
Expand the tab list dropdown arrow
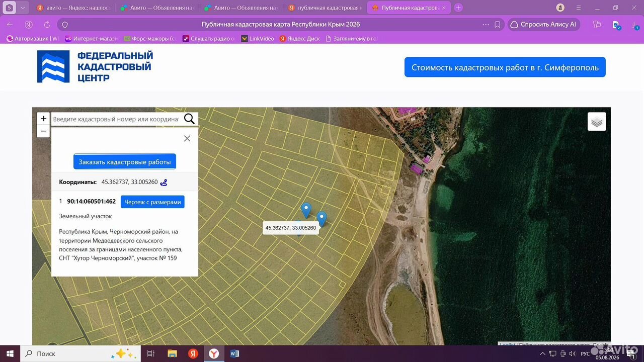tap(23, 8)
